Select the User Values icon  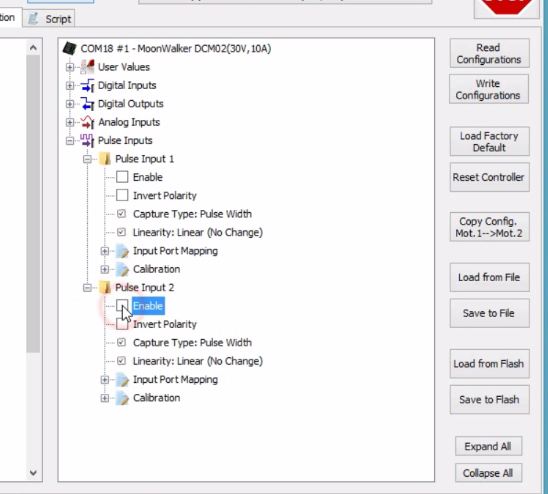click(87, 67)
